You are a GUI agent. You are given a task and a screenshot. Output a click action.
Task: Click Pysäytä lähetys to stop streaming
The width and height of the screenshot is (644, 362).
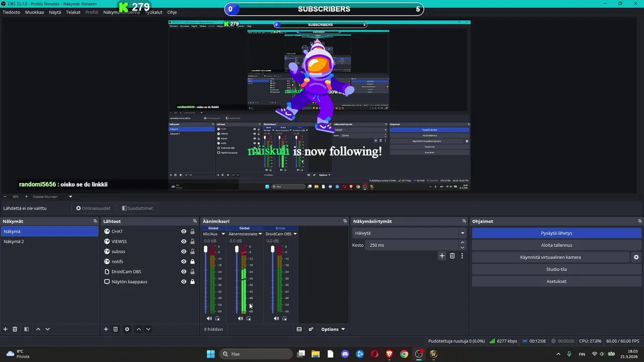(x=556, y=233)
